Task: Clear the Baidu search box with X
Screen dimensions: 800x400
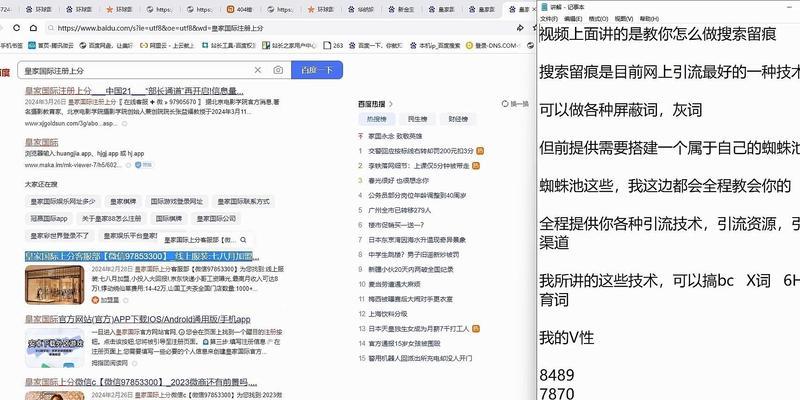Action: pos(258,70)
